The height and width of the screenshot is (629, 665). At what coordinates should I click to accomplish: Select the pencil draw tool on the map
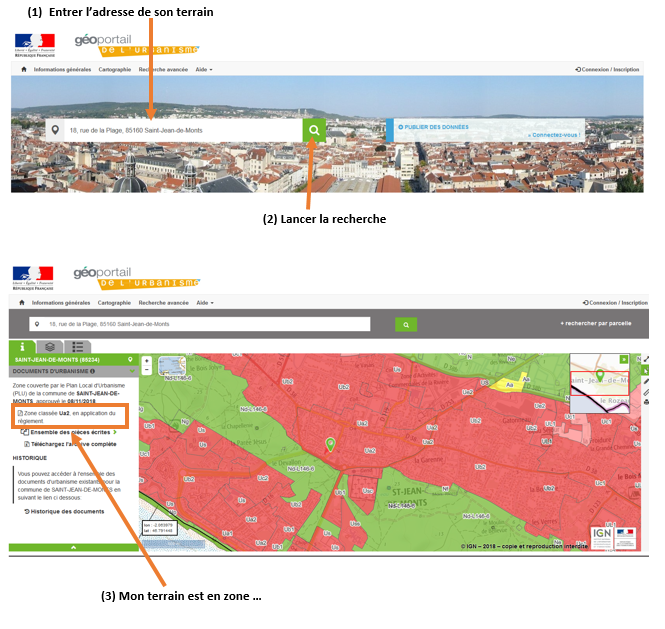click(645, 381)
